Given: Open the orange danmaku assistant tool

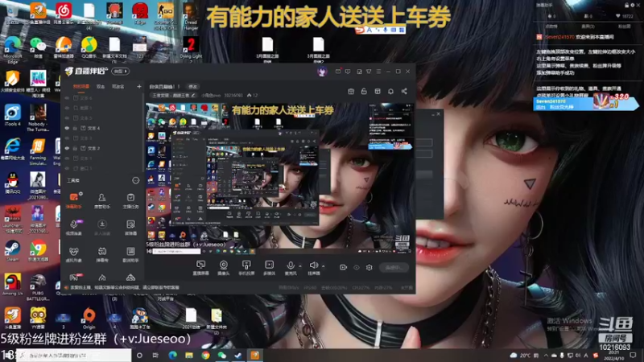Looking at the screenshot, I should point(74,200).
